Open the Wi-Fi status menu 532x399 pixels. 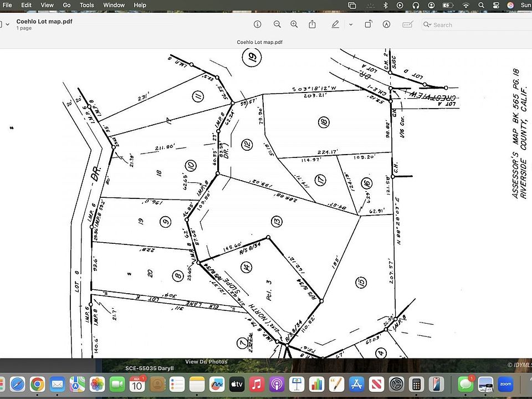click(466, 5)
